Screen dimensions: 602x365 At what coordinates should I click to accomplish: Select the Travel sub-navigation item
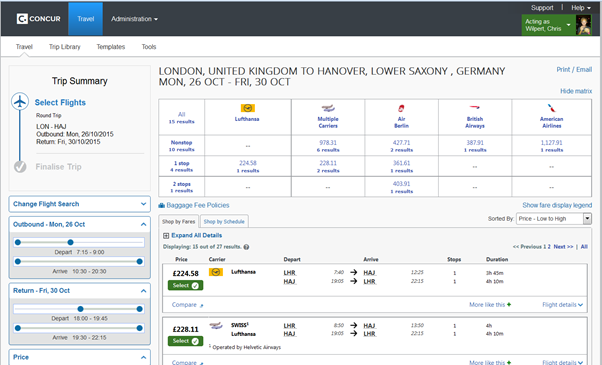[x=24, y=47]
